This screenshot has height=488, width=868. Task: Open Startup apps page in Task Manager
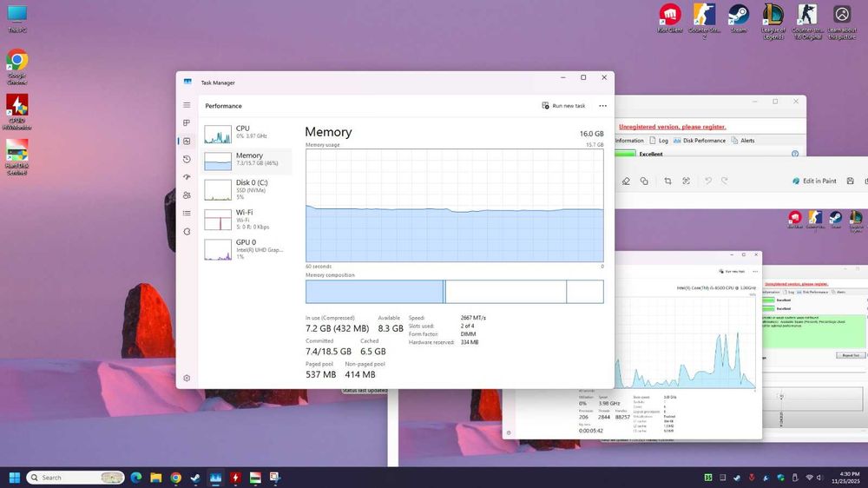(187, 177)
